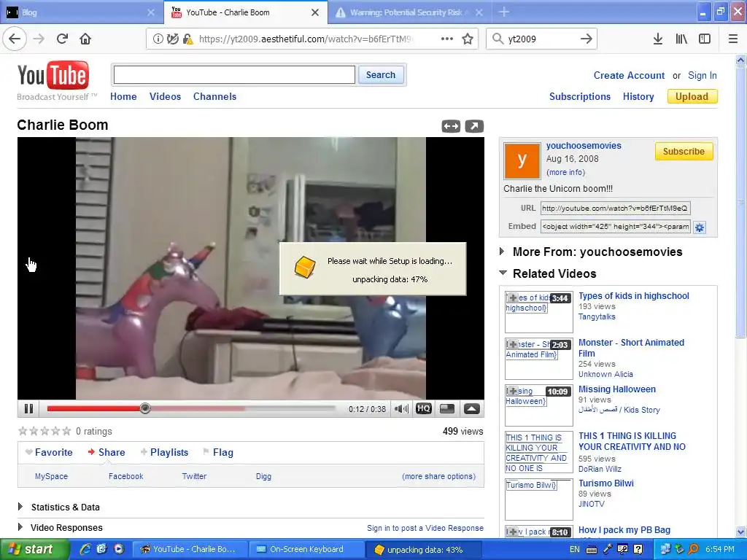This screenshot has height=560, width=747.
Task: Open the unpacking data taskbar item
Action: click(x=425, y=550)
